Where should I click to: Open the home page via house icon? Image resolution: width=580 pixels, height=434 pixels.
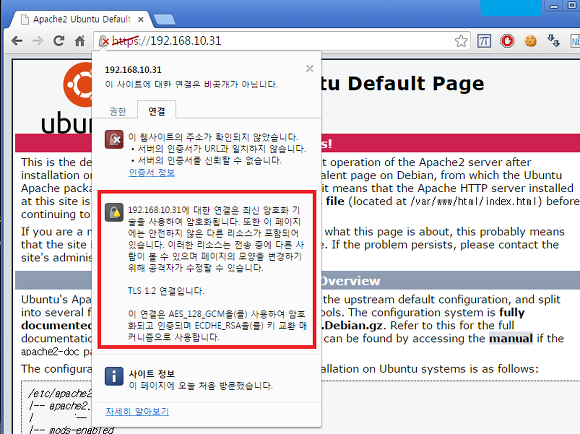[x=80, y=41]
